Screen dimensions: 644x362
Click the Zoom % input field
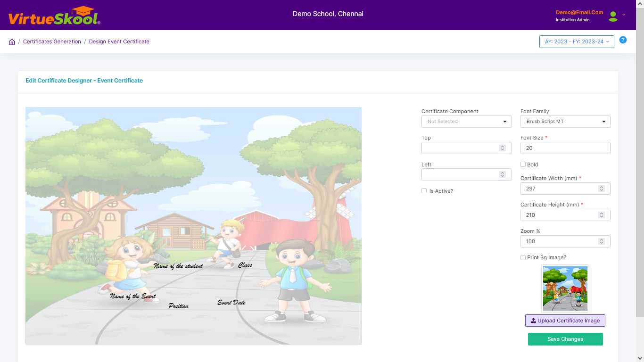[565, 241]
